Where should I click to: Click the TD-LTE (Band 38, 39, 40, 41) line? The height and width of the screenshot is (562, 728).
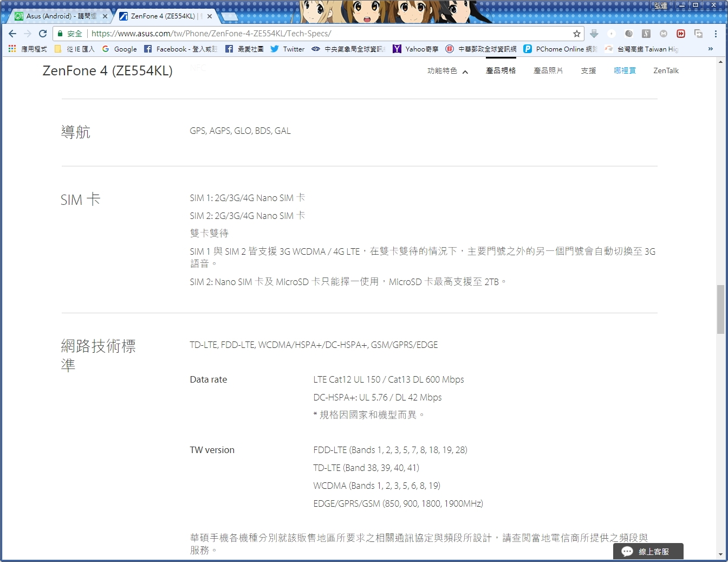click(366, 468)
